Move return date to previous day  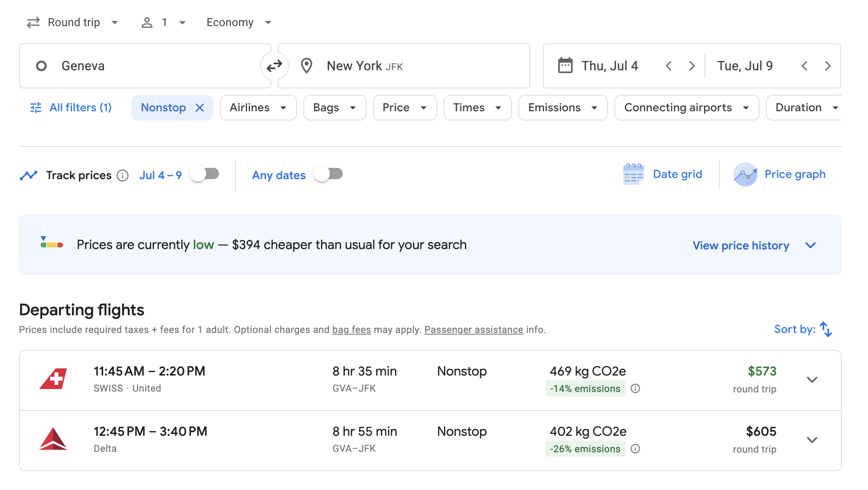[805, 66]
